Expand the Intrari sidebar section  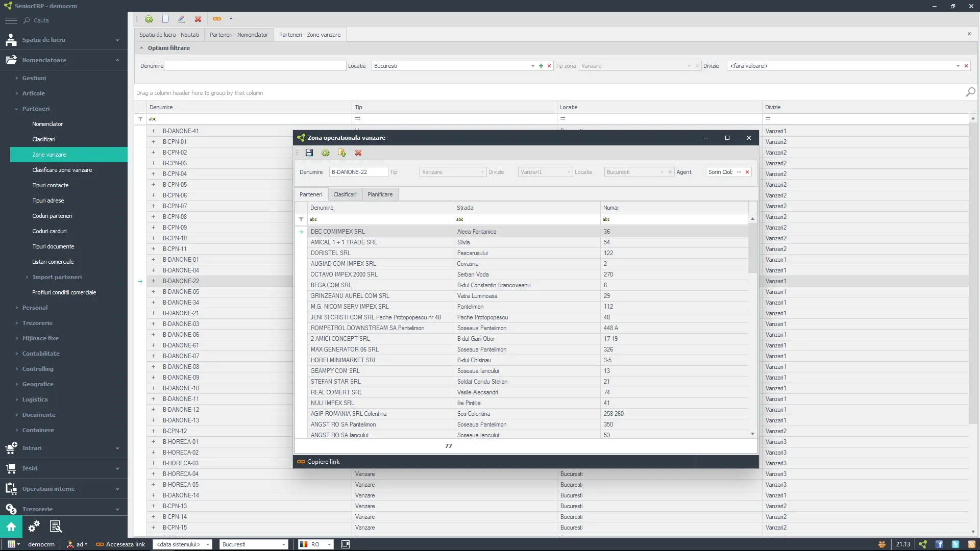pos(64,448)
